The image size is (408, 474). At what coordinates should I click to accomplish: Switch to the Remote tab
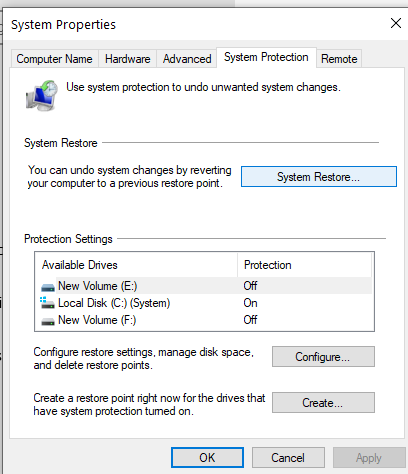(x=339, y=59)
